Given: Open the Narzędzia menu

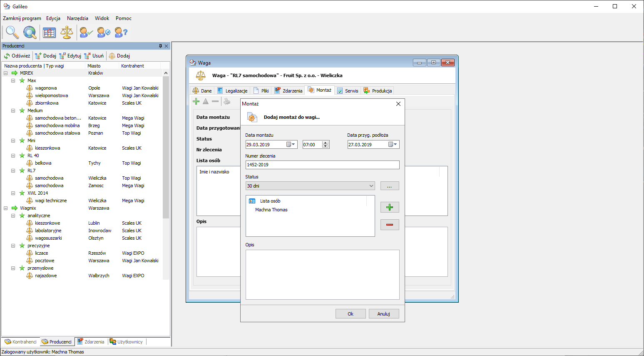Looking at the screenshot, I should [x=77, y=18].
